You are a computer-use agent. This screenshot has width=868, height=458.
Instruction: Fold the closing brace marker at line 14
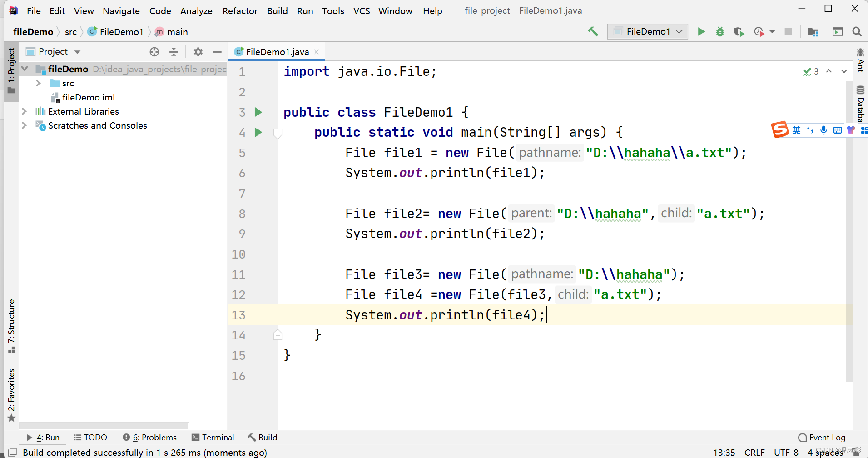278,335
